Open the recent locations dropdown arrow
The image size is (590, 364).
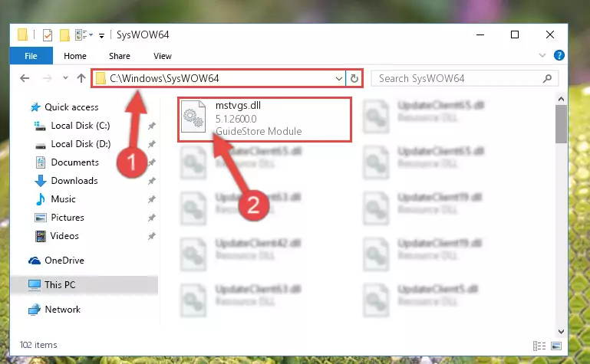tap(65, 78)
